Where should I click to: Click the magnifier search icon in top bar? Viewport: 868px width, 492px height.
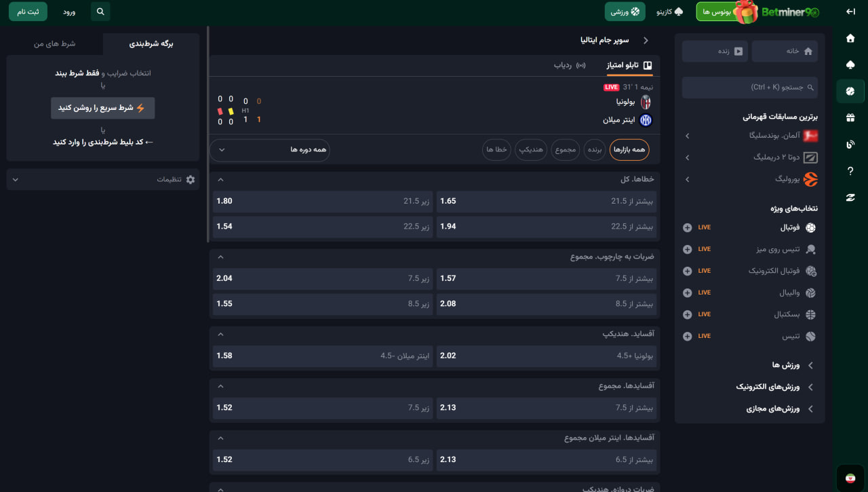click(x=100, y=12)
